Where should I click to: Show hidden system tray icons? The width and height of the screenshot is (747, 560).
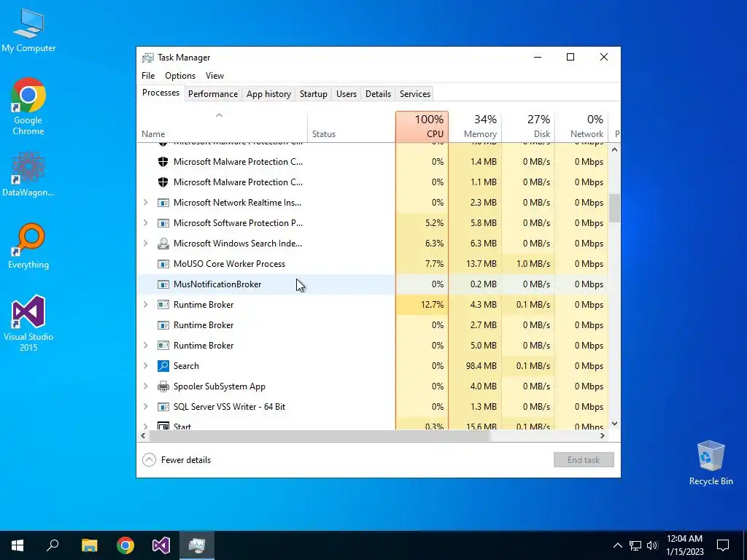(x=617, y=545)
